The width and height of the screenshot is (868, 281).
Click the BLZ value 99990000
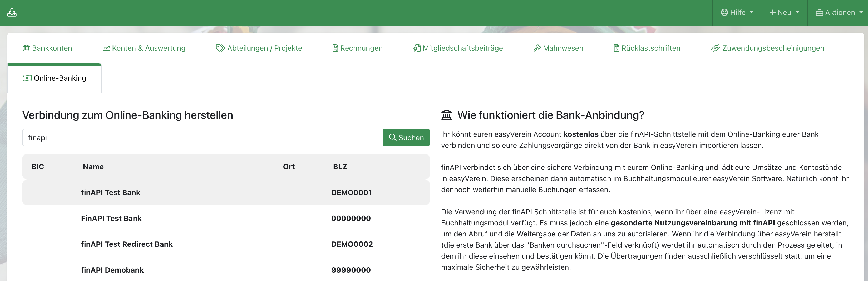click(351, 270)
